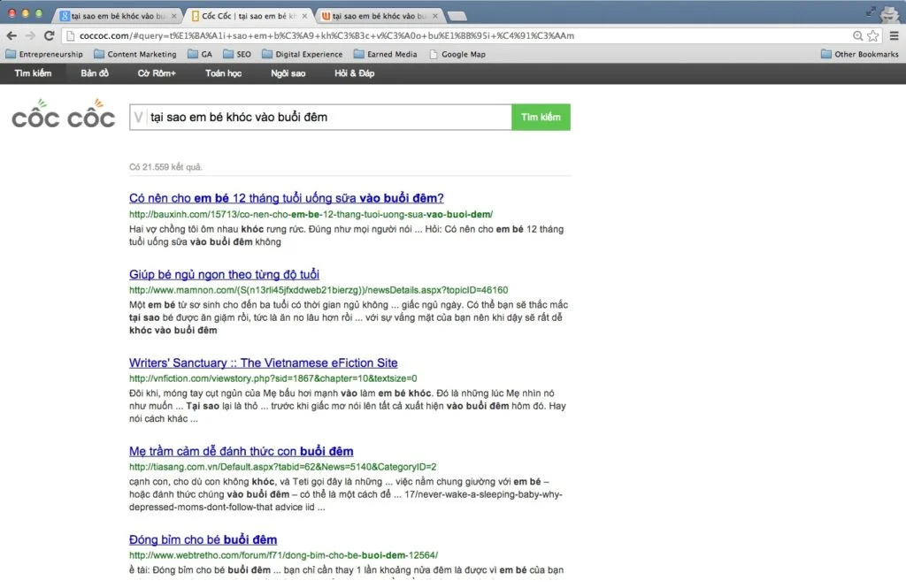Expand the Content Marketing bookmarks folder
906x588 pixels.
coord(135,54)
